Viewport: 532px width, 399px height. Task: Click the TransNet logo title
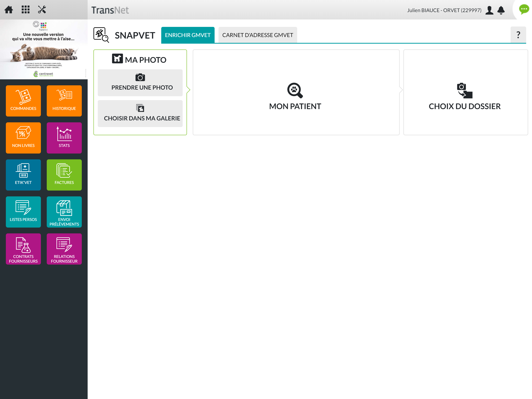(x=110, y=10)
